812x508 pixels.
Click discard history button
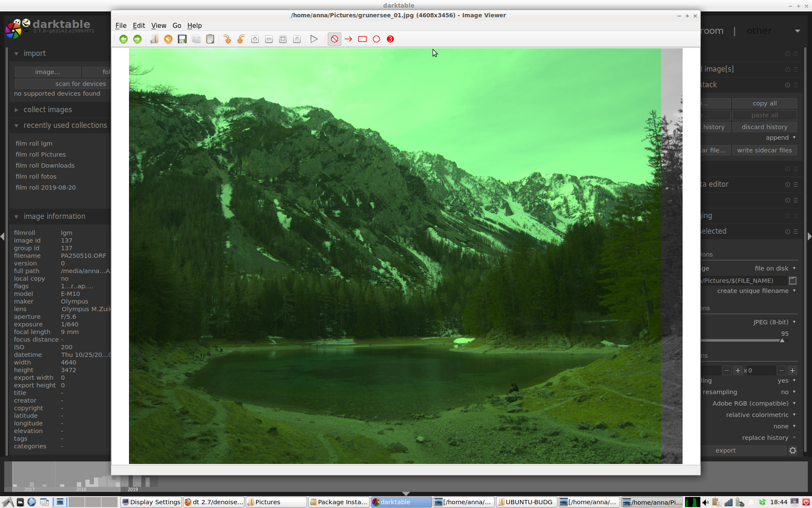tap(765, 127)
